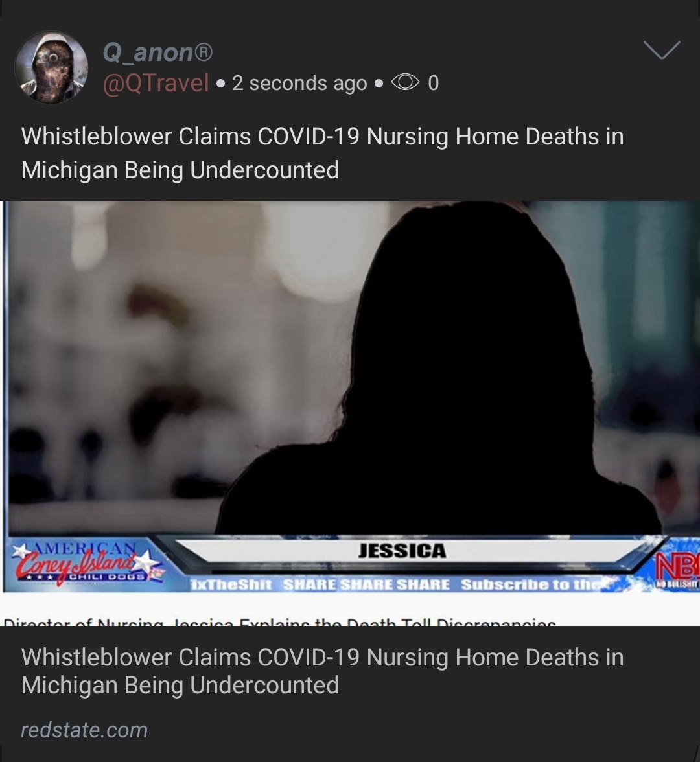Image resolution: width=700 pixels, height=762 pixels.
Task: Open the link card title below image
Action: [322, 671]
